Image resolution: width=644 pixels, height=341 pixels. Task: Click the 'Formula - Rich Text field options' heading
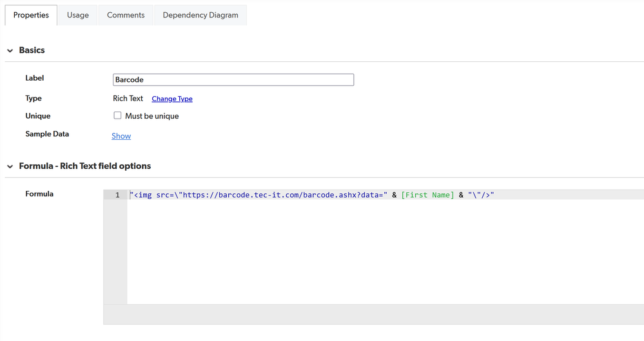point(84,166)
